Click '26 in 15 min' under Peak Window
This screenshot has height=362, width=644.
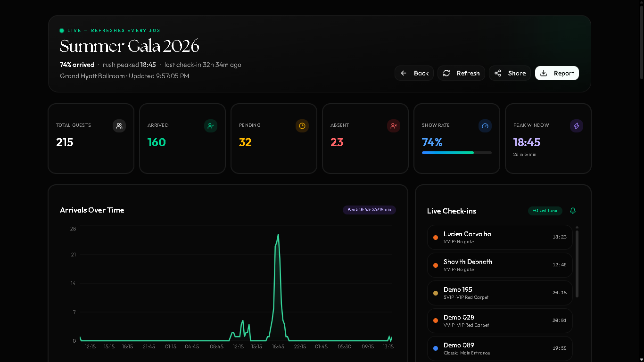click(525, 155)
